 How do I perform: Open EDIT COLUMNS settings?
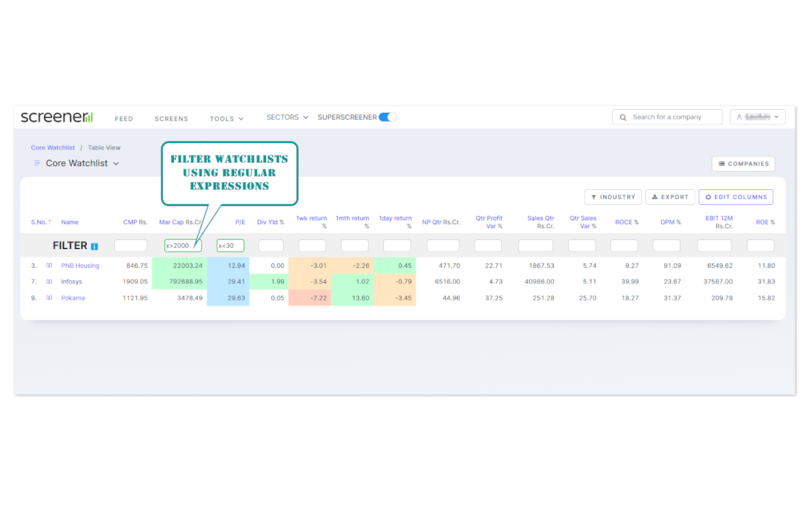736,197
